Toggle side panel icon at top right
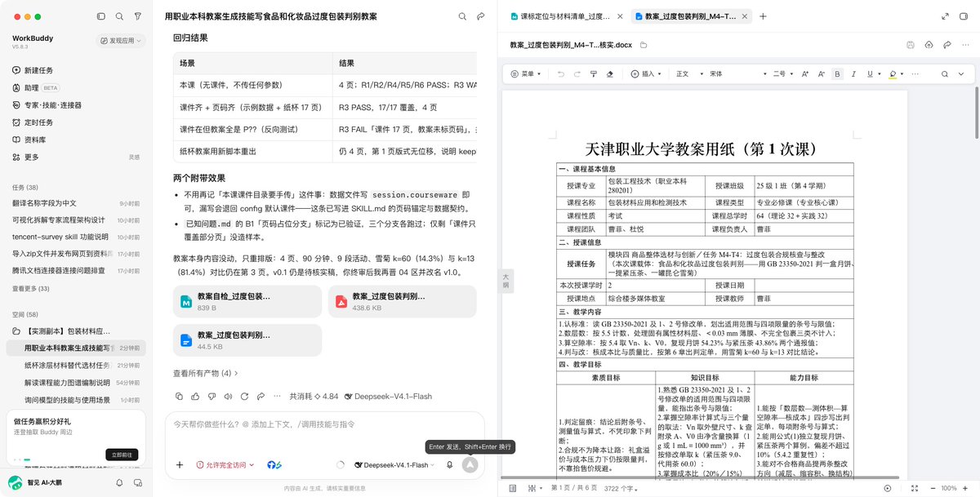Screen dimensions: 980x497 (964, 16)
